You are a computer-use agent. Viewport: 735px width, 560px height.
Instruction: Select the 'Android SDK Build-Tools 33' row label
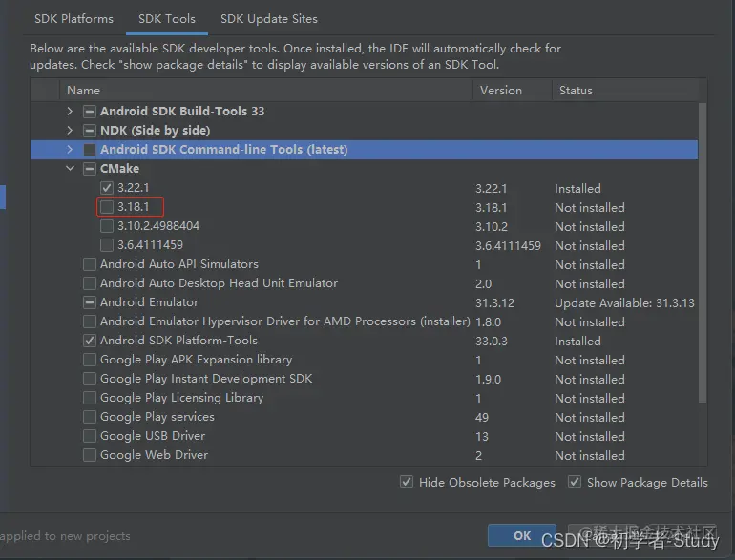[182, 111]
